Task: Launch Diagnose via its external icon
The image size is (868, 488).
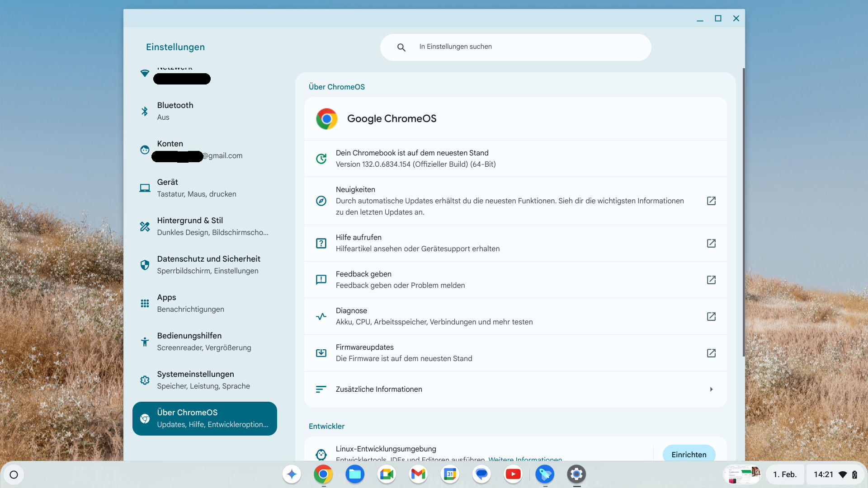Action: pyautogui.click(x=711, y=316)
